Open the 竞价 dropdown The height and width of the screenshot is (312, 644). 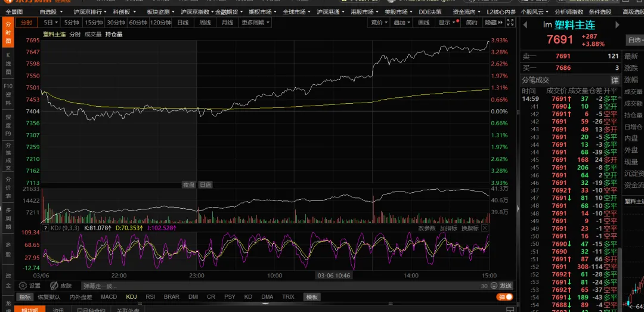[x=379, y=23]
